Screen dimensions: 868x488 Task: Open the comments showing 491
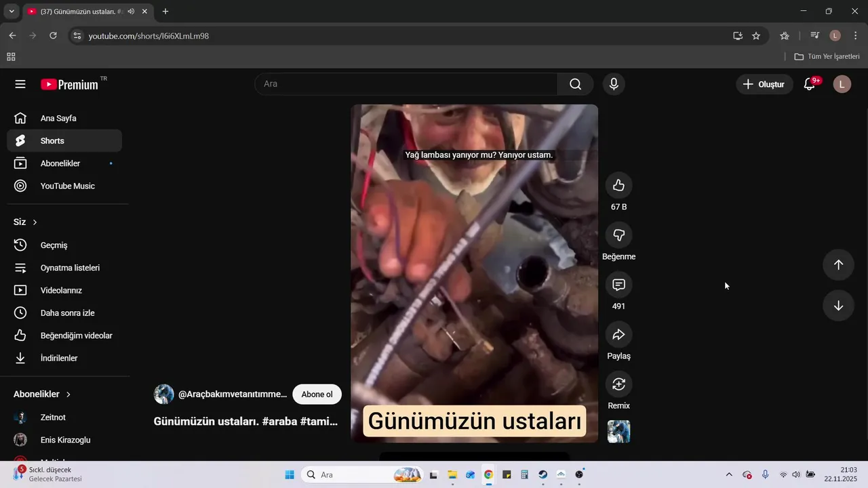[618, 285]
